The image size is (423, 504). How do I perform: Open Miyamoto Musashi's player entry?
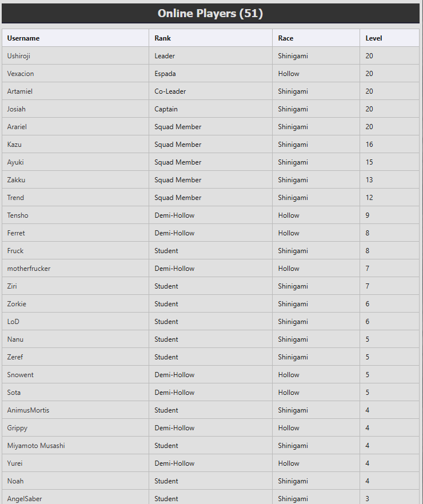pos(36,446)
